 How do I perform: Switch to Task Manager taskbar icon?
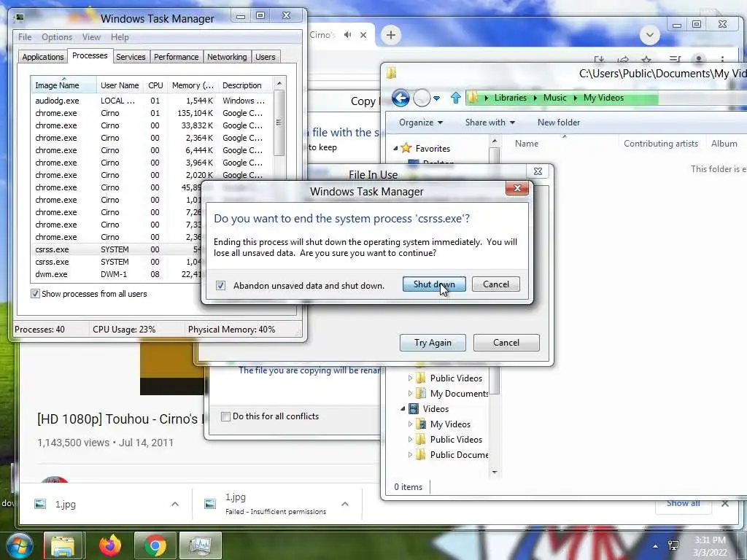pos(200,545)
